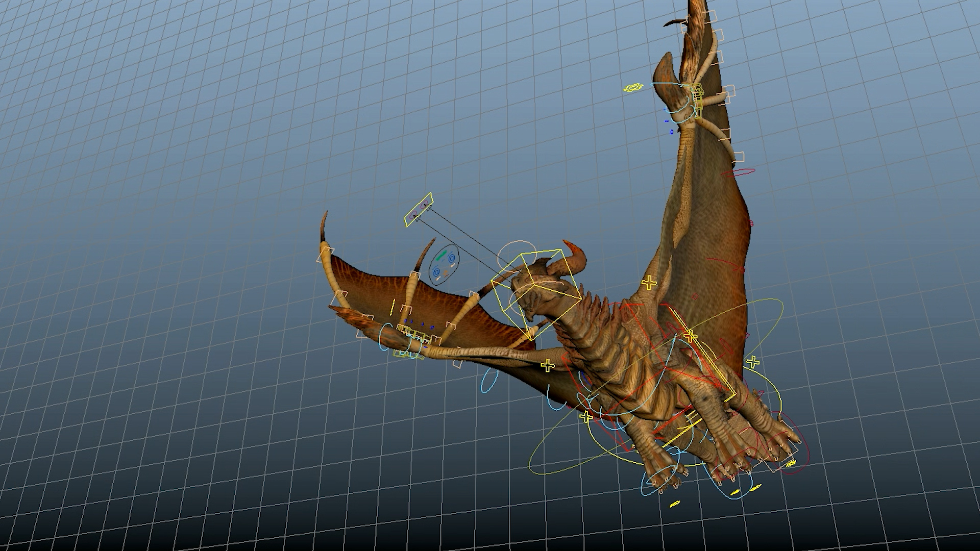Select light-blue ellipse below left wing arm
The image size is (980, 551).
(489, 381)
